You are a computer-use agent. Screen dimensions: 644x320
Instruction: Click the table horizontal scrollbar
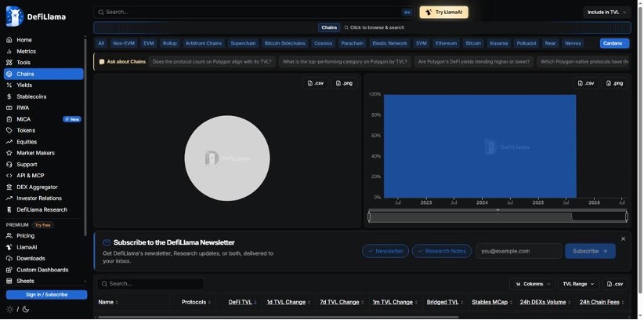click(x=278, y=317)
